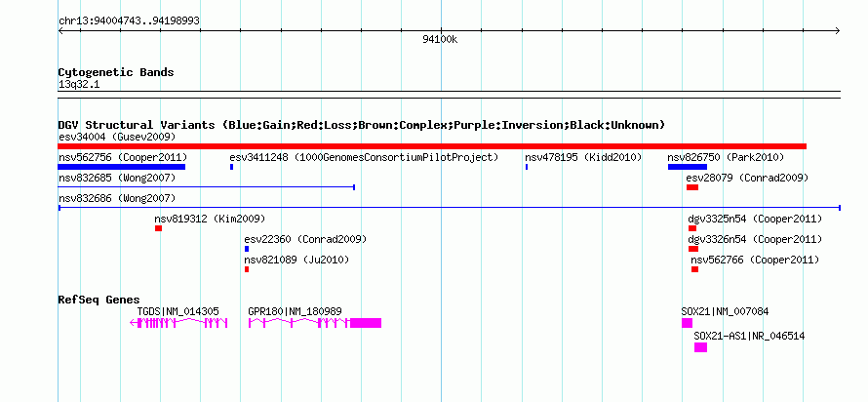Open esv28079 (Conrad2009) label
The height and width of the screenshot is (402, 868).
coord(747,178)
